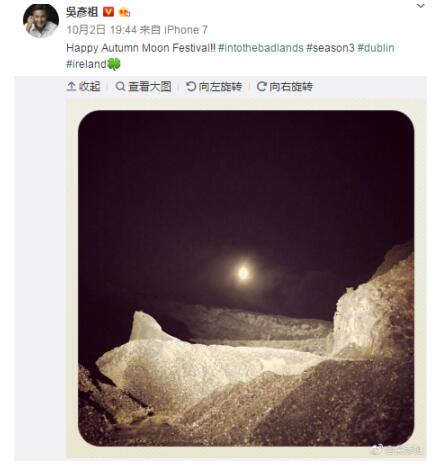Click the four-leaf clover emoji
This screenshot has height=469, width=444.
(x=114, y=64)
